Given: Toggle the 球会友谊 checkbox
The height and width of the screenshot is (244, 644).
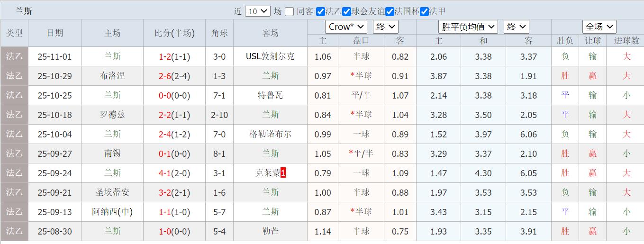Looking at the screenshot, I should pos(347,11).
